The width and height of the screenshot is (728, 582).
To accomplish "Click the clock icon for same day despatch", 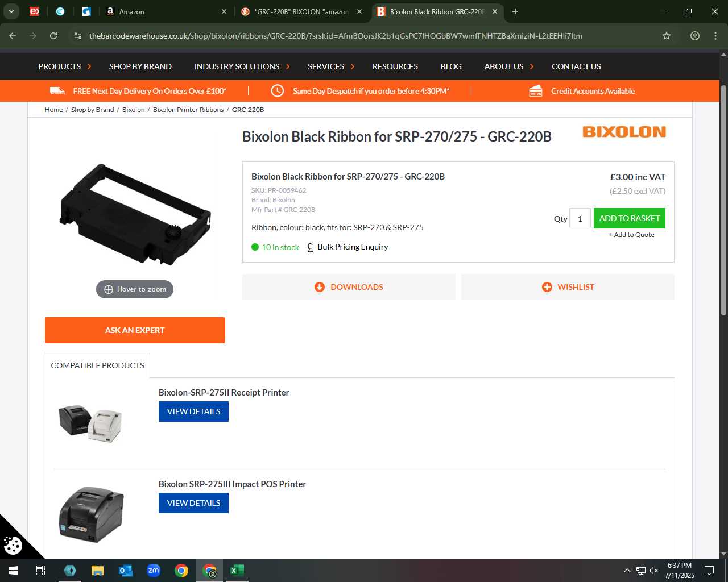I will click(x=277, y=91).
